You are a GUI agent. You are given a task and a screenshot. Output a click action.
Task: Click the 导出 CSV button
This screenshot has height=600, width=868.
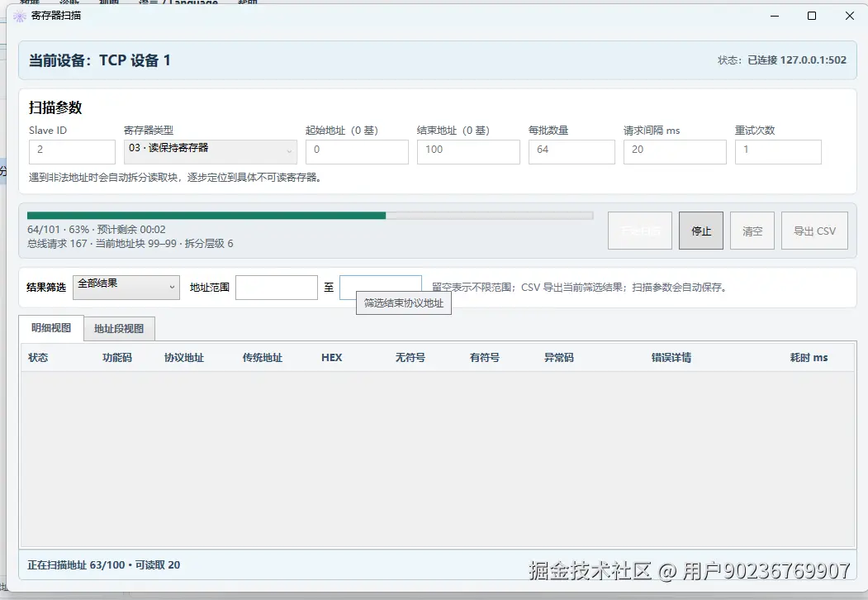[x=814, y=231]
